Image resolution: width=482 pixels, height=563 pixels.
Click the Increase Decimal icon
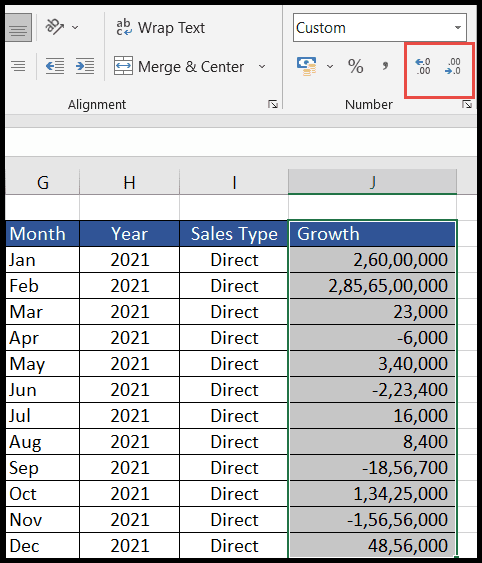point(423,66)
